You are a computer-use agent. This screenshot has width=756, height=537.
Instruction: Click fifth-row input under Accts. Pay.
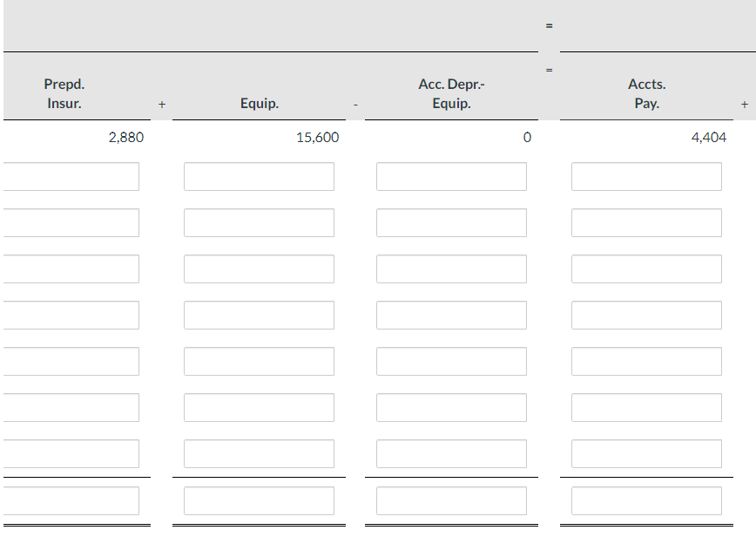tap(646, 362)
